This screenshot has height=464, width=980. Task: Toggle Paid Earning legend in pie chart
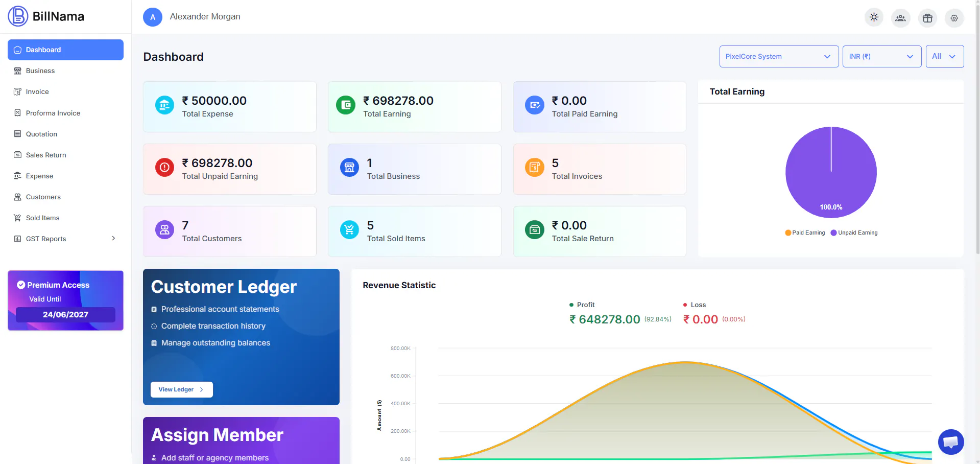pos(805,233)
